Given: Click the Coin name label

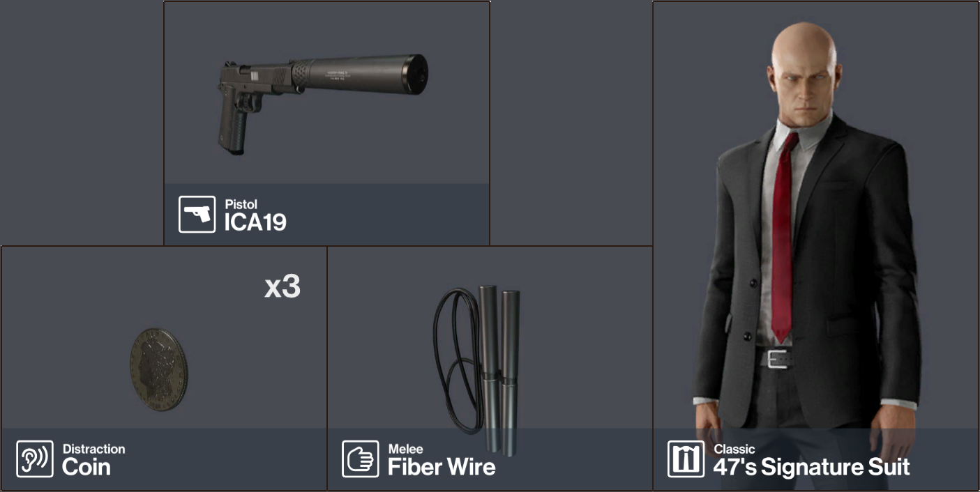Looking at the screenshot, I should click(x=86, y=467).
